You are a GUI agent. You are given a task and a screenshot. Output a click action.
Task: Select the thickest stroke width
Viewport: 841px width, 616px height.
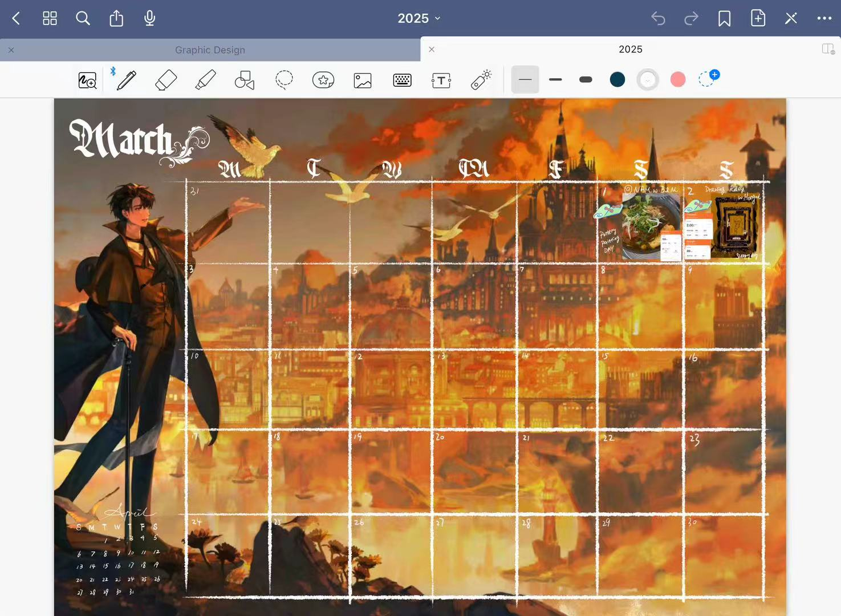point(586,80)
